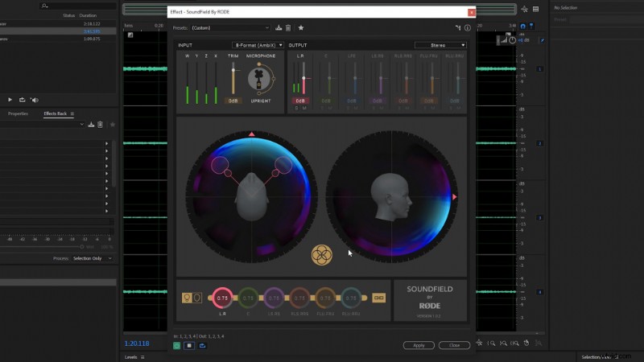
Task: Toggle the effect power state button
Action: (x=176, y=346)
